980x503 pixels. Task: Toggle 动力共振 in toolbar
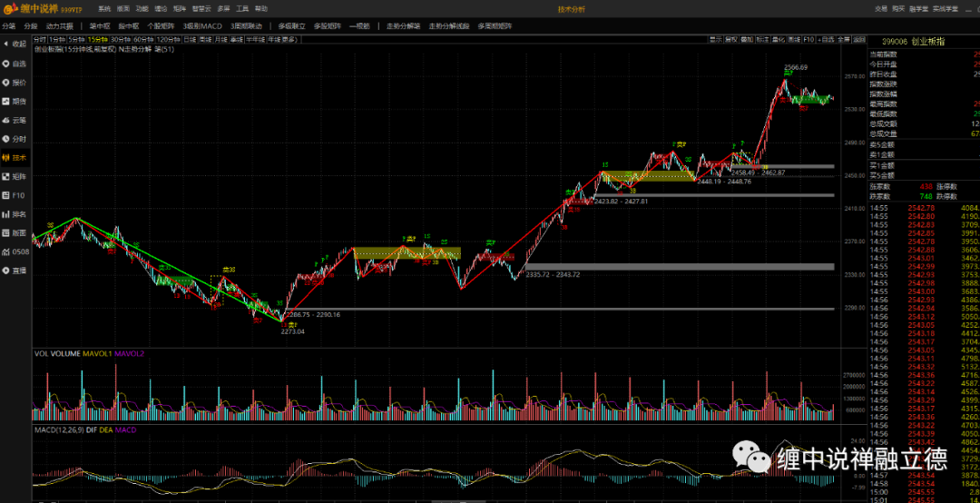(x=59, y=26)
